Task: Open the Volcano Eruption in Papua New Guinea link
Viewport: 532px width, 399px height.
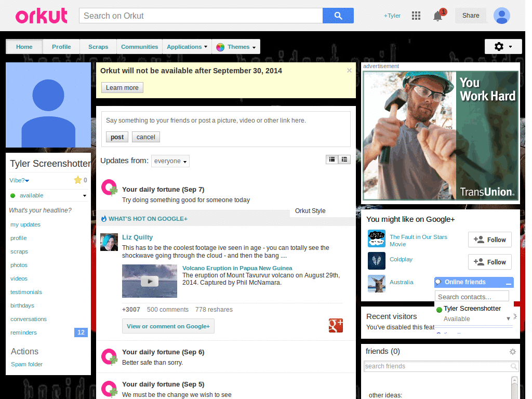Action: click(x=237, y=268)
